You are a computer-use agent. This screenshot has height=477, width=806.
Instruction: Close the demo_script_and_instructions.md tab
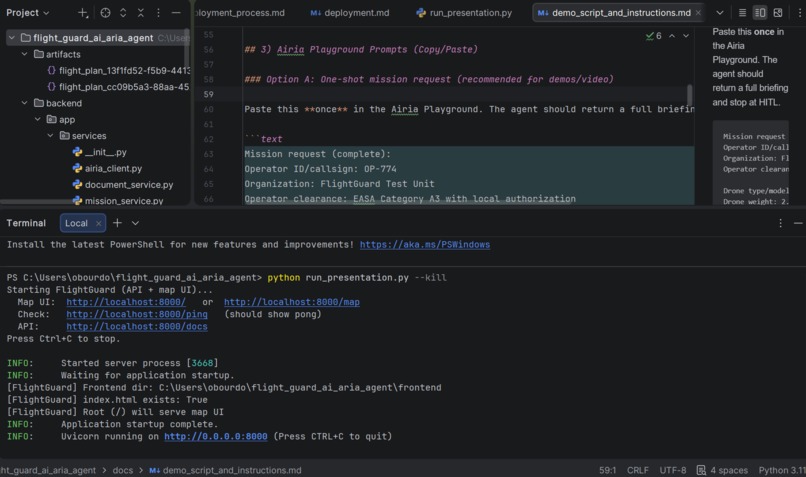point(698,13)
